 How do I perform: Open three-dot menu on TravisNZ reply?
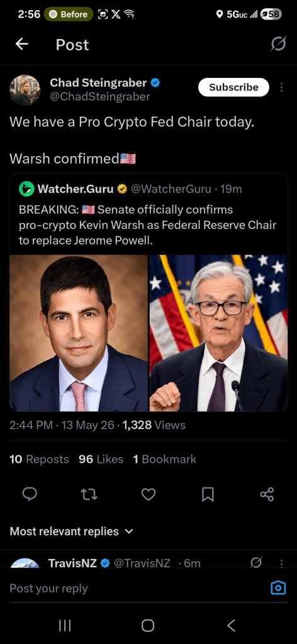[x=281, y=563]
